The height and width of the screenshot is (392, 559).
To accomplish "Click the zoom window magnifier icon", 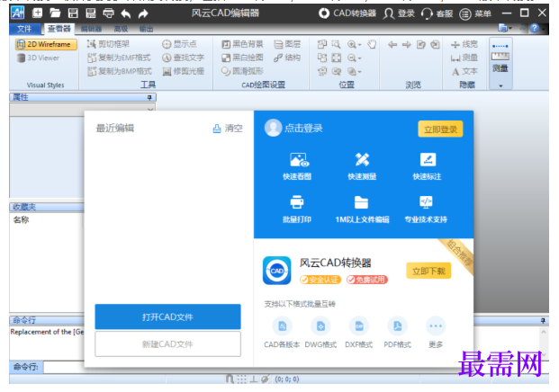I will click(336, 44).
